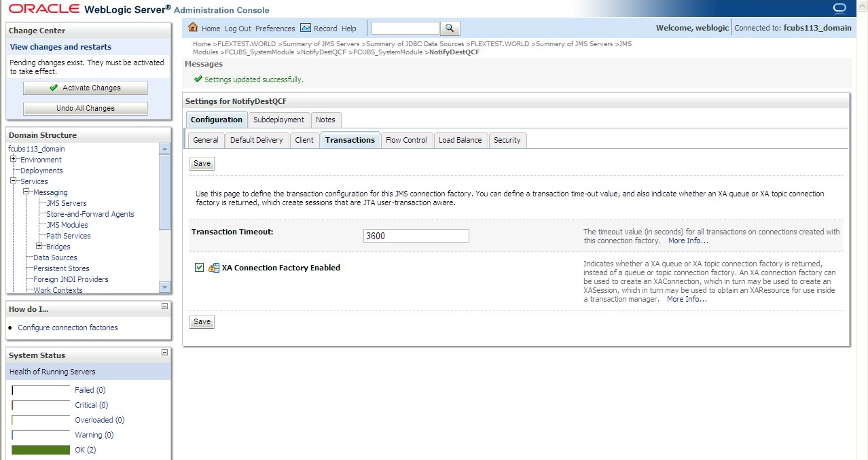
Task: Collapse the Messaging tree node
Action: coord(26,192)
